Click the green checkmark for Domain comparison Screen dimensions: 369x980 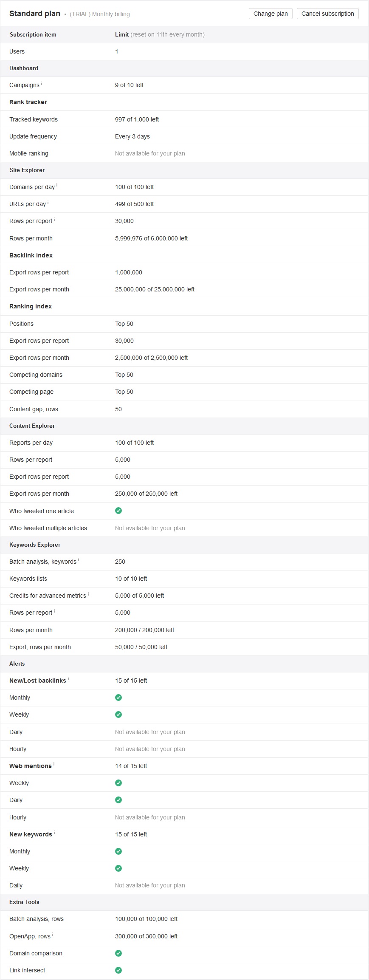tap(118, 953)
